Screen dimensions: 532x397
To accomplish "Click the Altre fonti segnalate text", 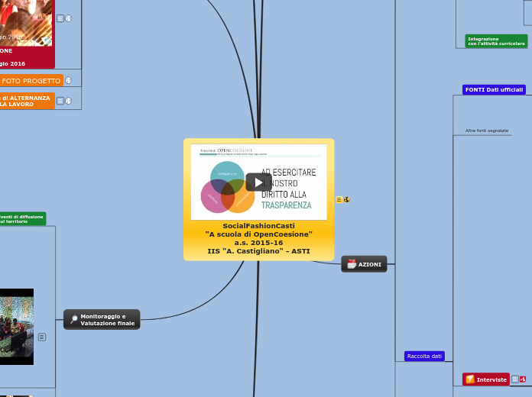I will tap(487, 131).
